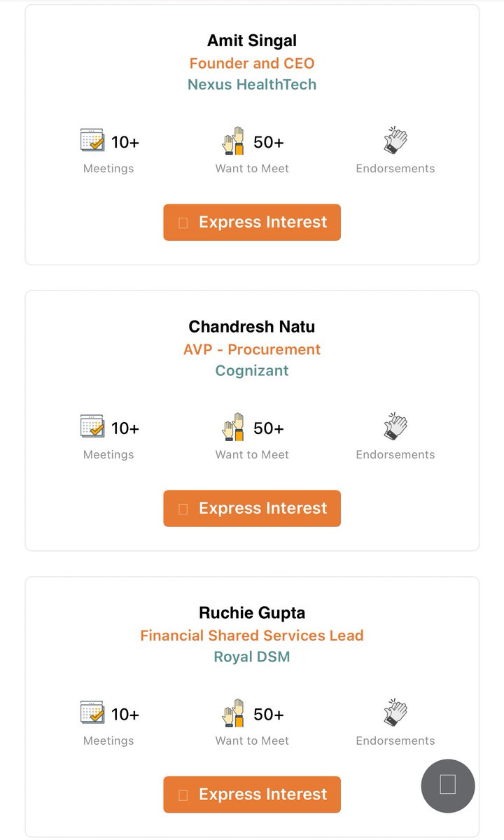Viewport: 504px width, 840px height.
Task: Click Meetings calendar icon on Chandresh Natu card
Action: (92, 426)
